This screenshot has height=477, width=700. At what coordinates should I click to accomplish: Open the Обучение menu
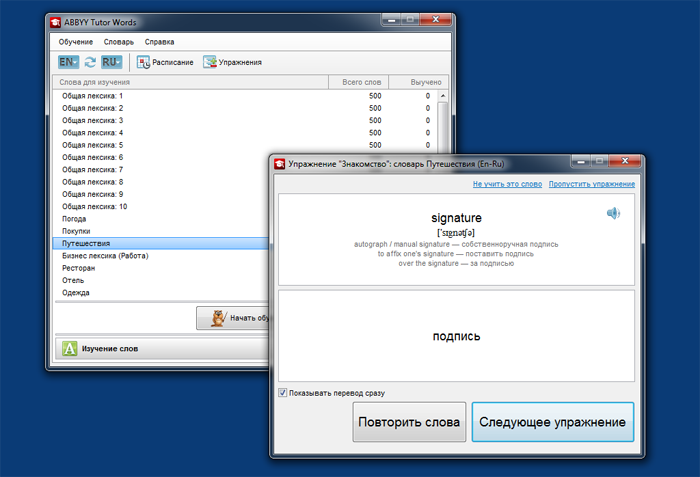coord(76,42)
